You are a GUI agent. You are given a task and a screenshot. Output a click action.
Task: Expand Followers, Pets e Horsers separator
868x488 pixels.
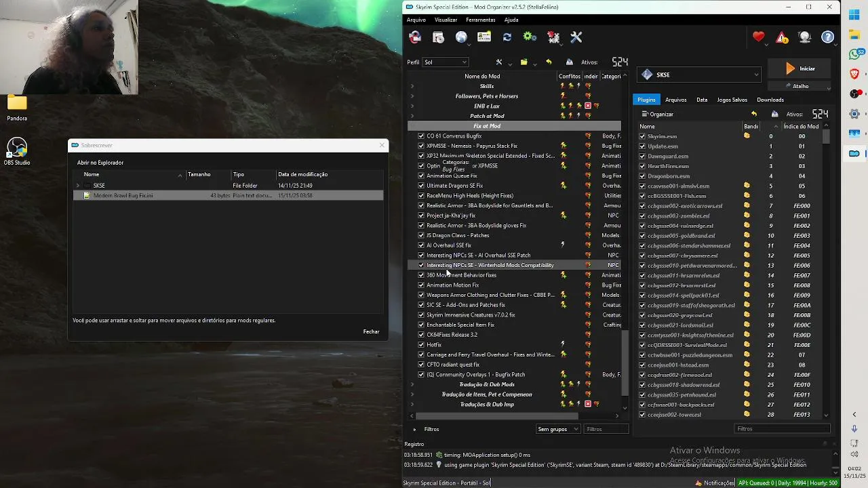point(412,96)
